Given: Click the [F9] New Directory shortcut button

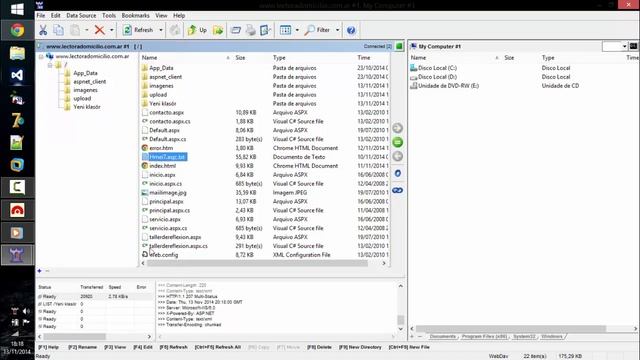Looking at the screenshot, I should [360, 347].
